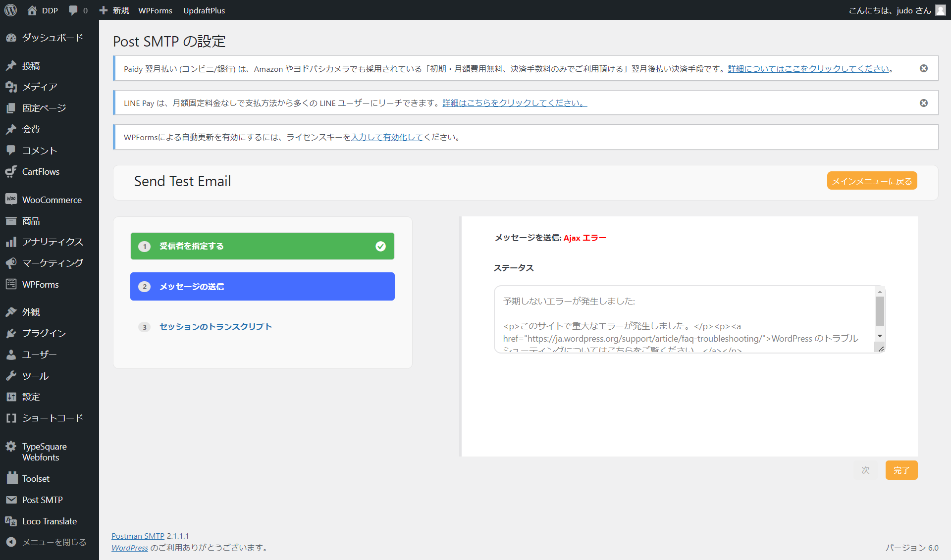Click the マーケティング megaphone icon

click(11, 263)
